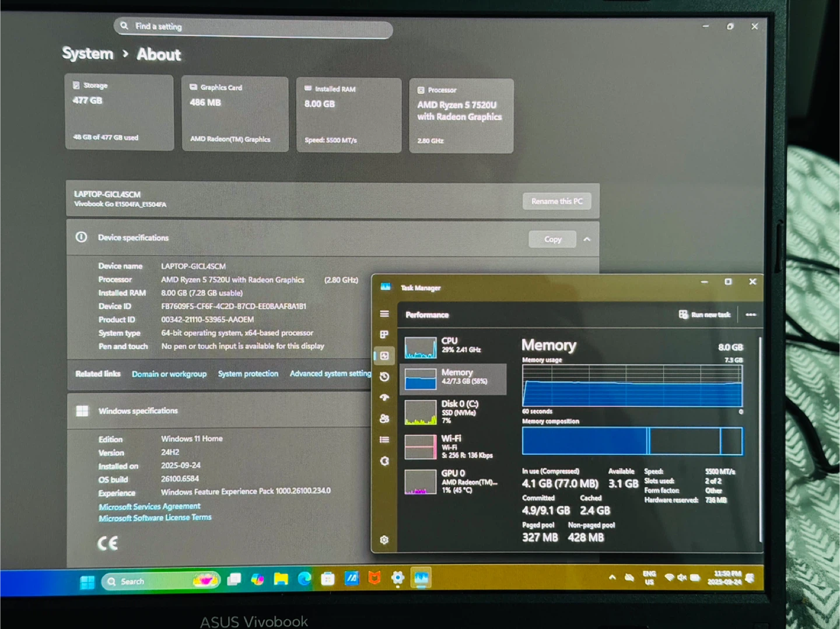Click the Windows logo beside Windows specifications
The height and width of the screenshot is (629, 840).
click(x=82, y=411)
